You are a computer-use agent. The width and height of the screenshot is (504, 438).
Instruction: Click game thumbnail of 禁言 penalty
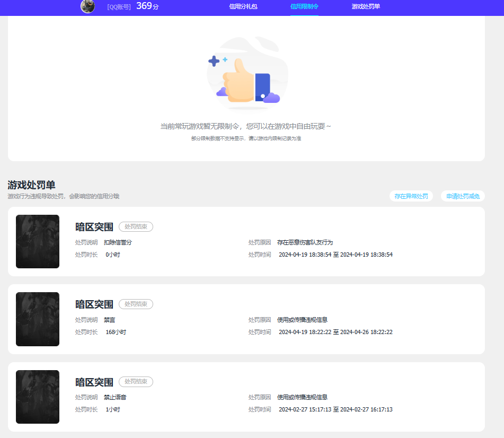point(38,319)
